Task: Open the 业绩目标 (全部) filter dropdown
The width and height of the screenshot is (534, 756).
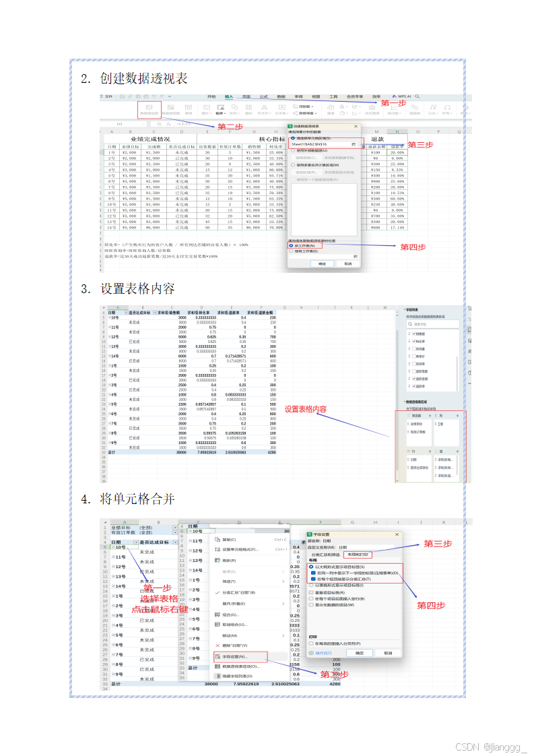Action: [x=175, y=528]
